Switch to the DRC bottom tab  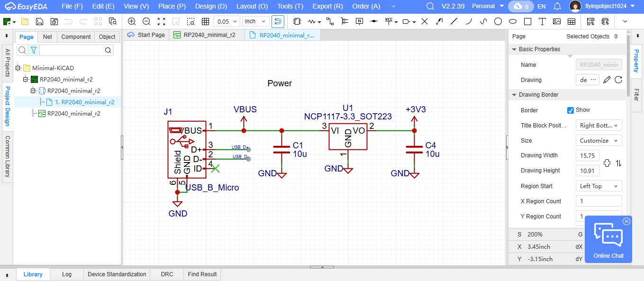tap(167, 274)
